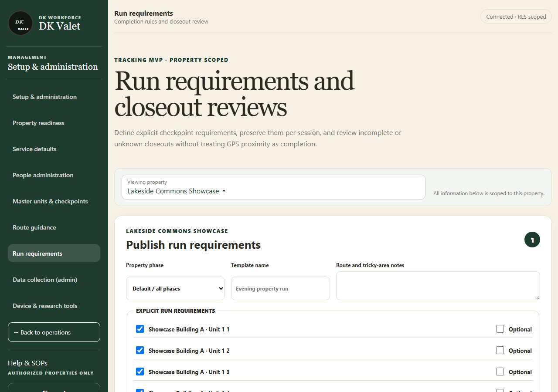Click the DK Valet logo icon

click(20, 23)
